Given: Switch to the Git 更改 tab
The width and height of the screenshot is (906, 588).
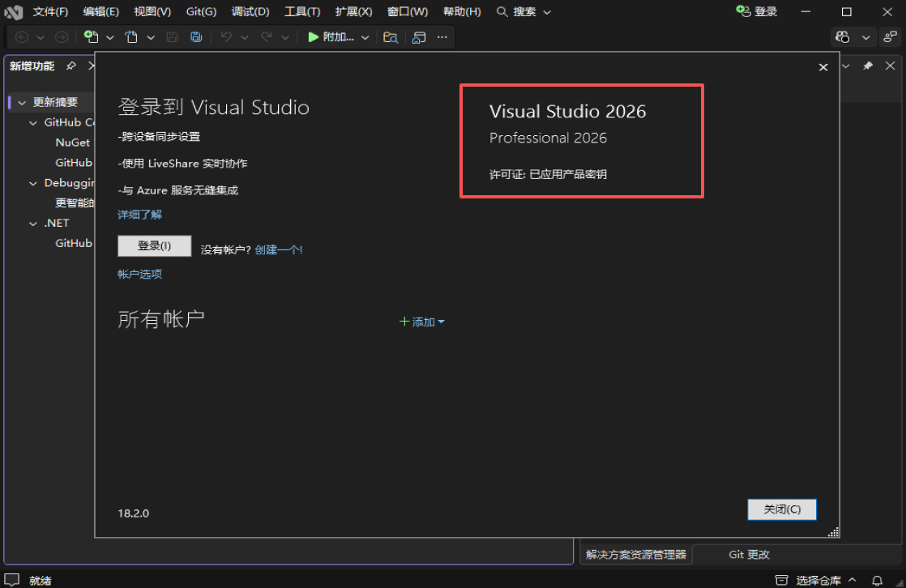Looking at the screenshot, I should click(x=749, y=555).
